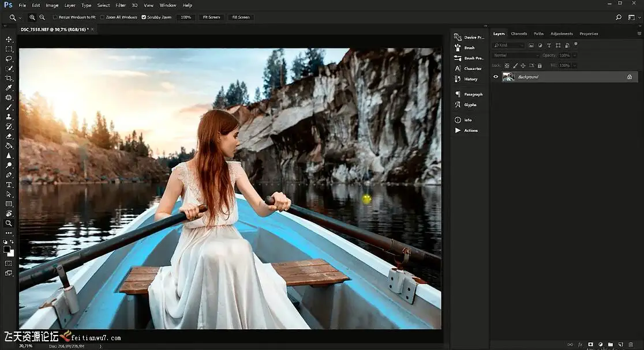Screen dimensions: 644x350
Task: Select the Lasso tool
Action: pos(9,59)
